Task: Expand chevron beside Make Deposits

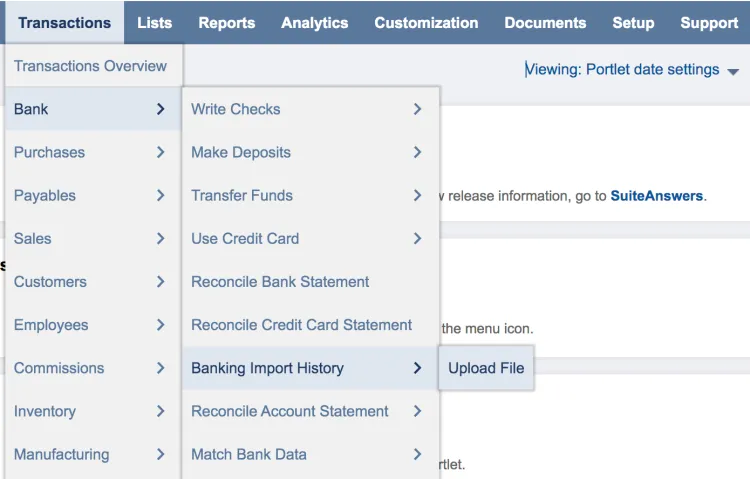Action: pos(418,152)
